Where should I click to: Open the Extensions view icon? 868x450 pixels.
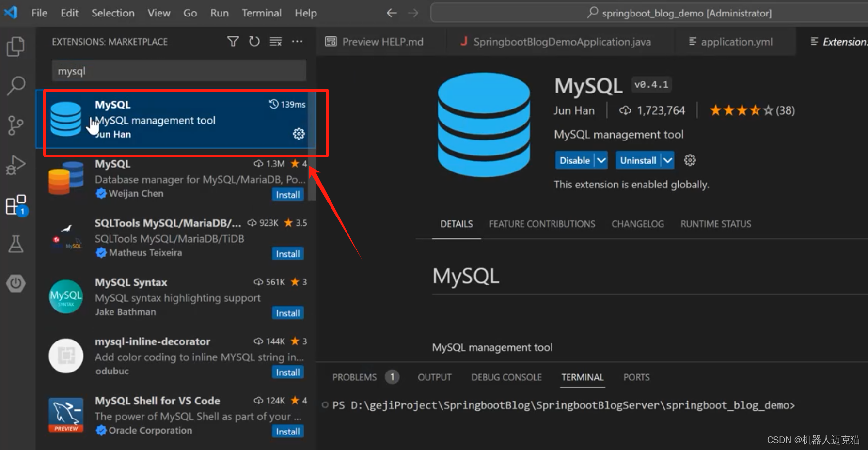[16, 205]
